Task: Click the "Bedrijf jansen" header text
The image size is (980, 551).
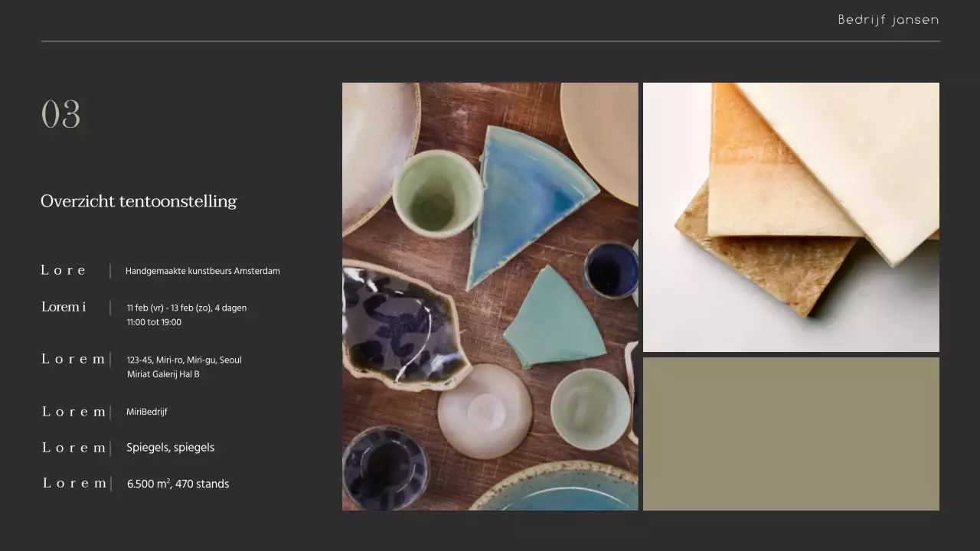Action: click(x=888, y=20)
